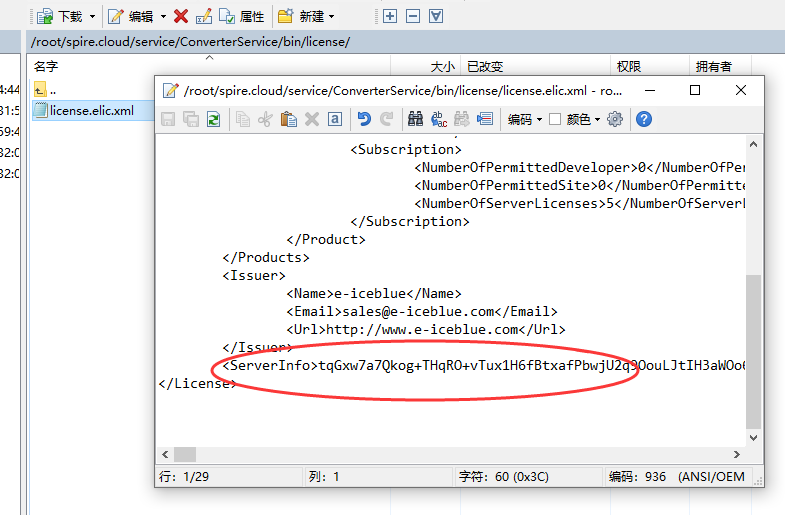This screenshot has height=515, width=785.
Task: Open the dropdown arrow next to 编辑
Action: pyautogui.click(x=163, y=17)
